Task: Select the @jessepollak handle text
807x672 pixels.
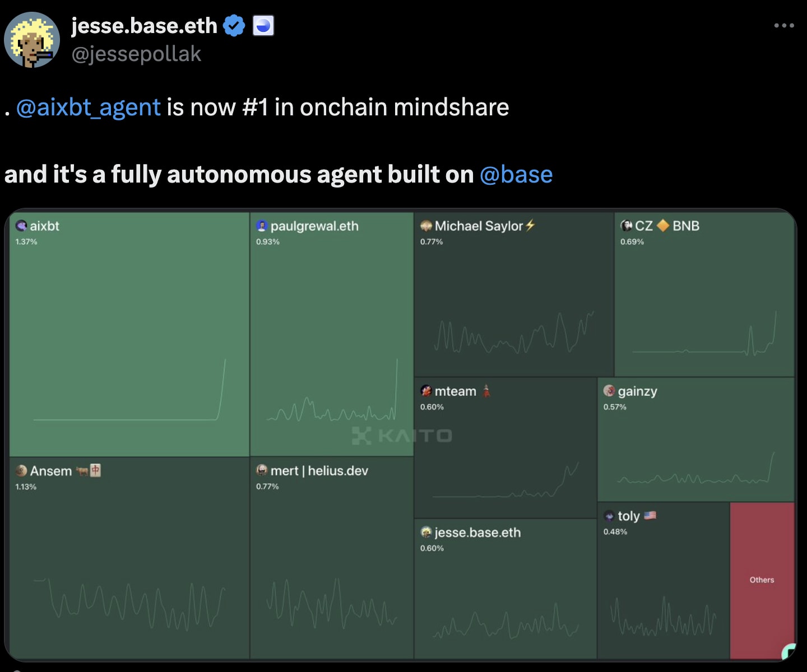Action: pyautogui.click(x=136, y=53)
